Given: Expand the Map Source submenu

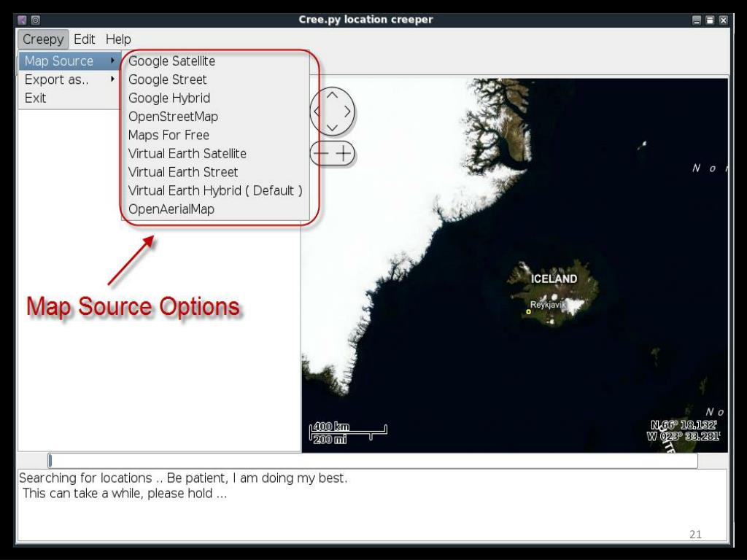Looking at the screenshot, I should pos(69,61).
